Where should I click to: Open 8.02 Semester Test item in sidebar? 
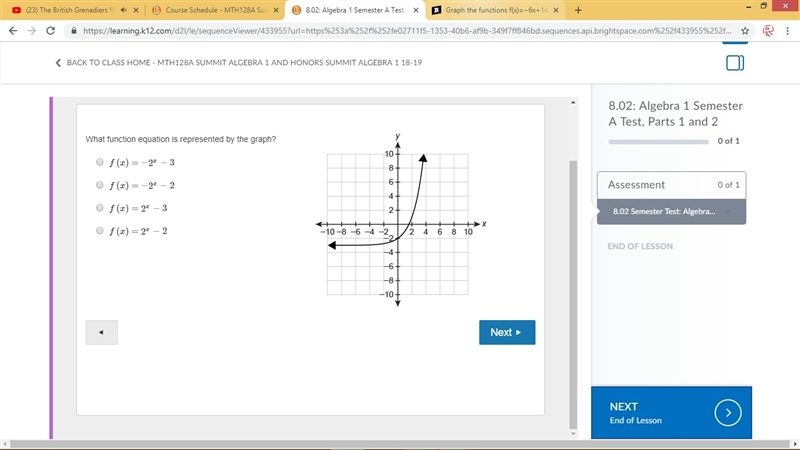(x=671, y=211)
